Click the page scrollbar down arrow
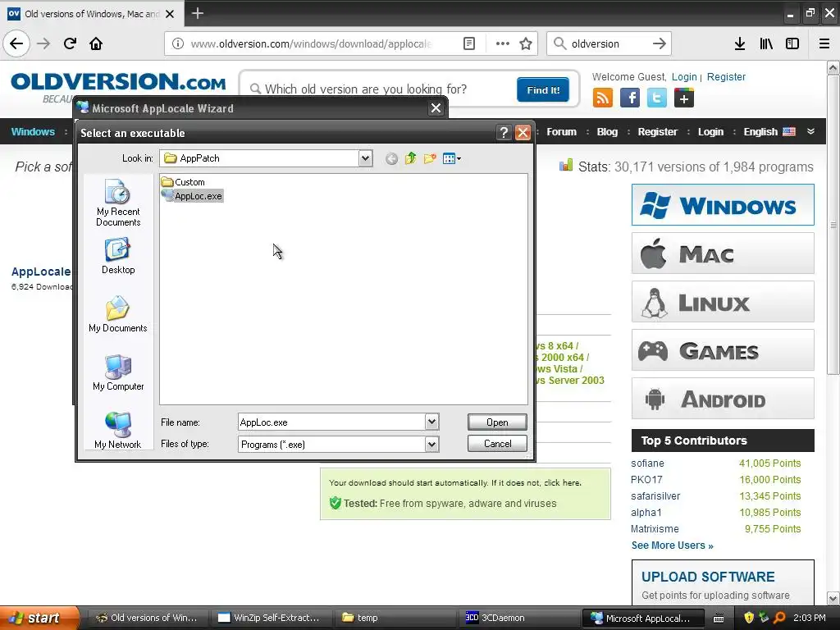 click(833, 598)
